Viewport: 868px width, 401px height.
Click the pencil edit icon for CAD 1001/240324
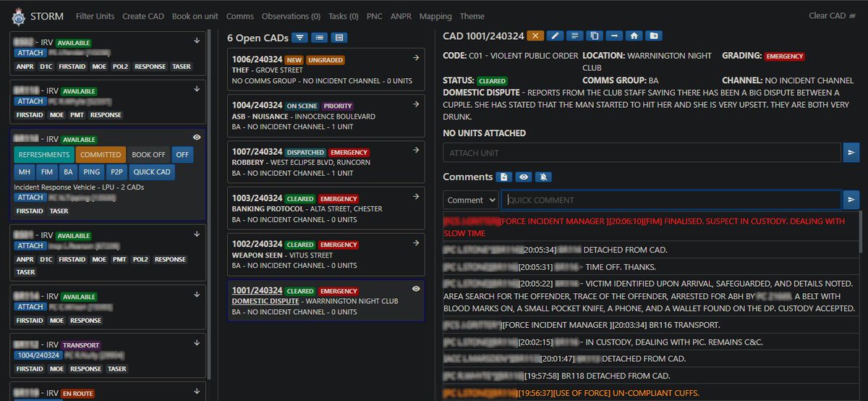point(556,35)
